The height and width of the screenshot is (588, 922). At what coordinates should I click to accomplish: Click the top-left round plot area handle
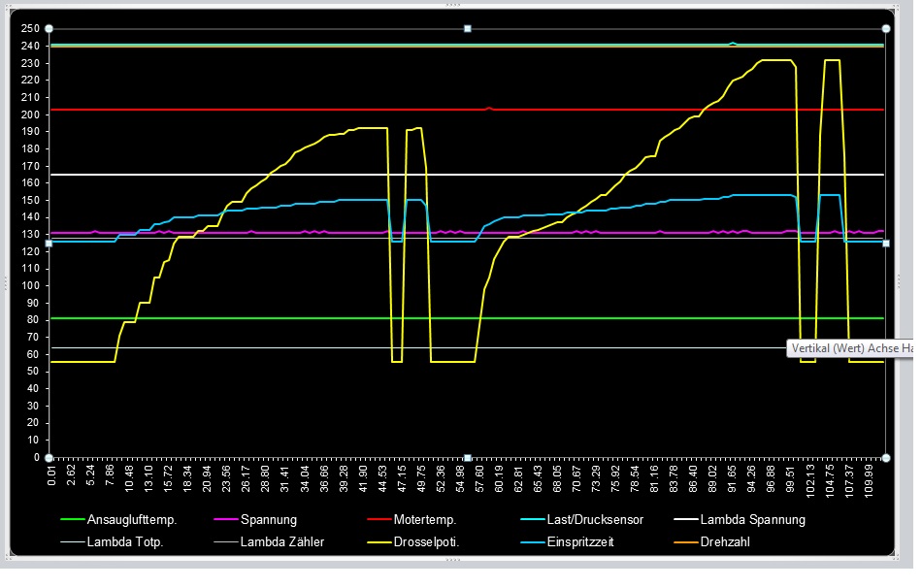tap(49, 29)
